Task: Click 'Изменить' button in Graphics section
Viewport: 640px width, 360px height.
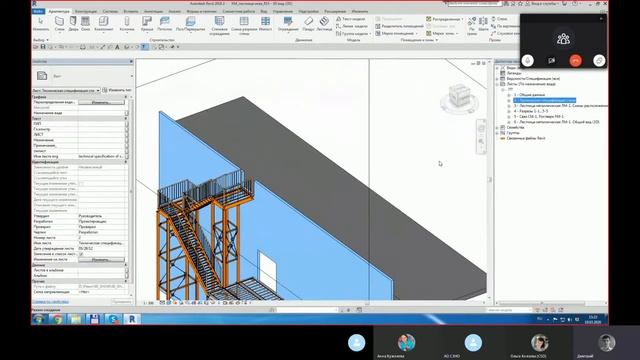Action: [101, 102]
